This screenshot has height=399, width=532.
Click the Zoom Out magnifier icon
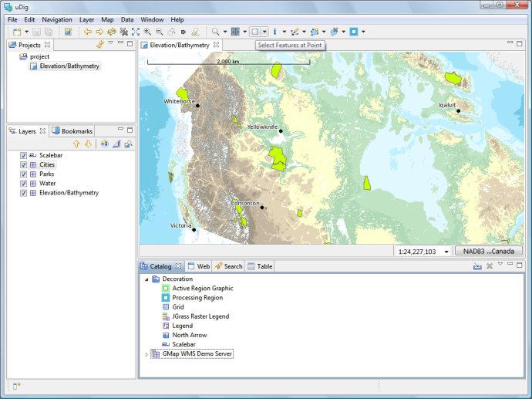point(159,32)
